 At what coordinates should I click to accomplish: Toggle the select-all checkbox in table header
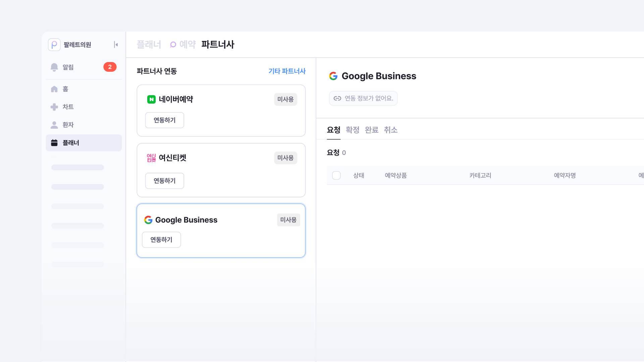(336, 175)
